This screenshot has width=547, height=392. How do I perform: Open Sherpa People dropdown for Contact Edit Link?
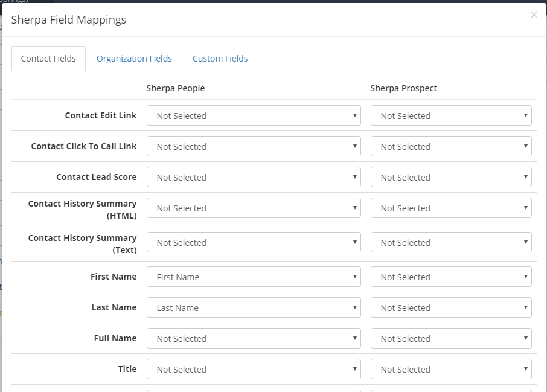pyautogui.click(x=254, y=115)
